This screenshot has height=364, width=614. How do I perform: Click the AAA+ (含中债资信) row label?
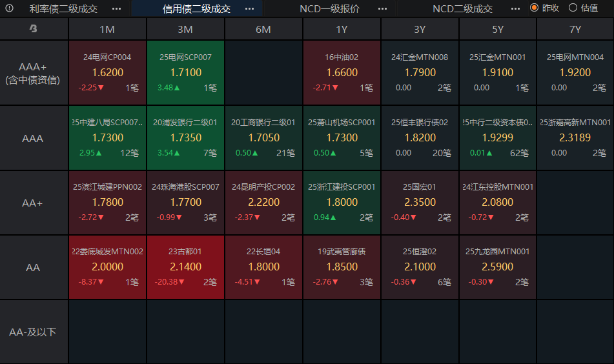[x=33, y=73]
